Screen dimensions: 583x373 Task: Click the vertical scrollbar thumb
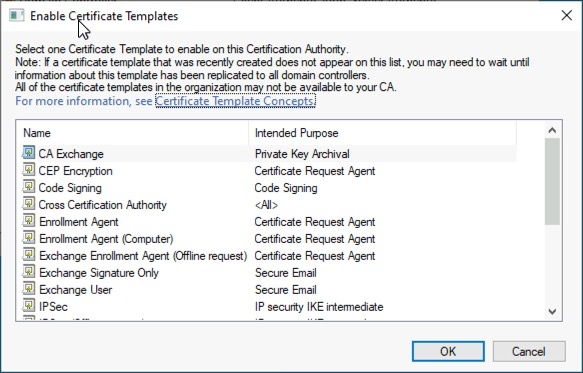[x=552, y=181]
